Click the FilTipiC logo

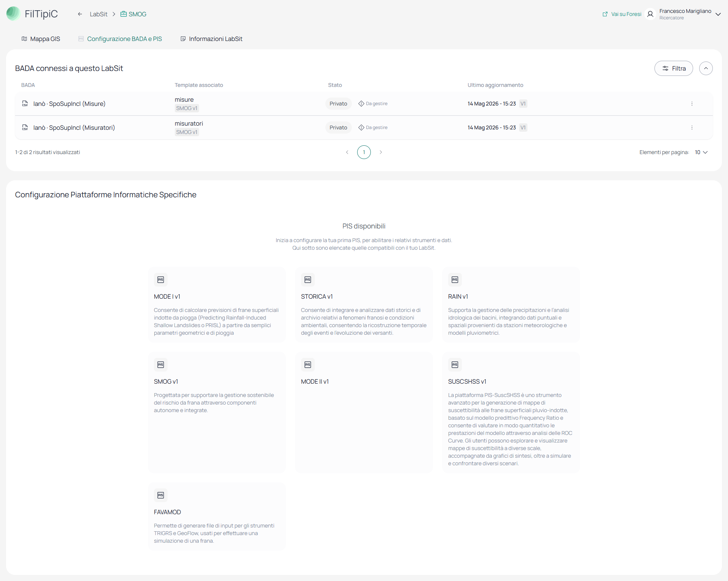(x=32, y=14)
